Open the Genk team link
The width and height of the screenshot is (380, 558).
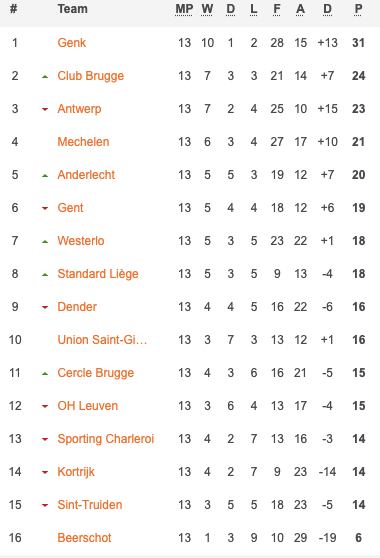tap(72, 43)
